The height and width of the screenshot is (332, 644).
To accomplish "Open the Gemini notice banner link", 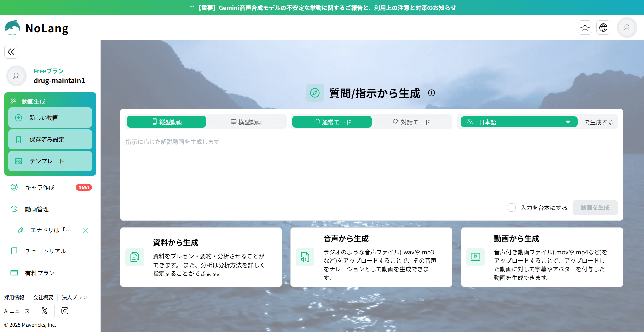I will 322,8.
